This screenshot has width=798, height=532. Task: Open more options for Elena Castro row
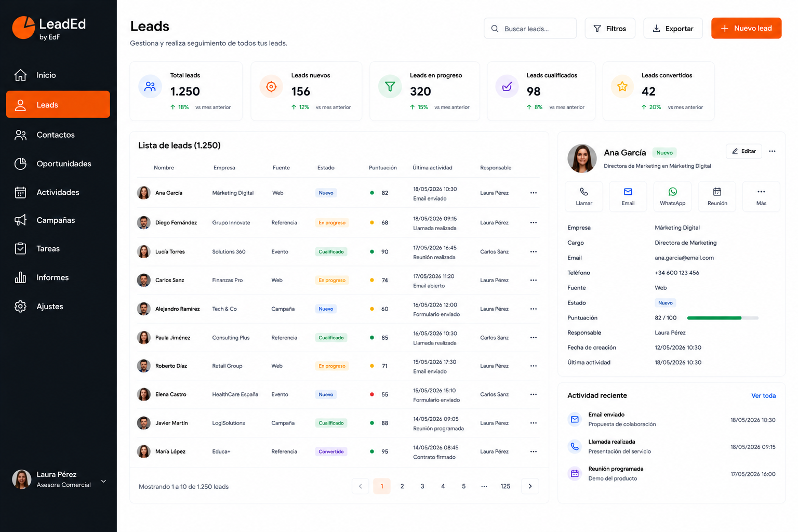click(534, 394)
